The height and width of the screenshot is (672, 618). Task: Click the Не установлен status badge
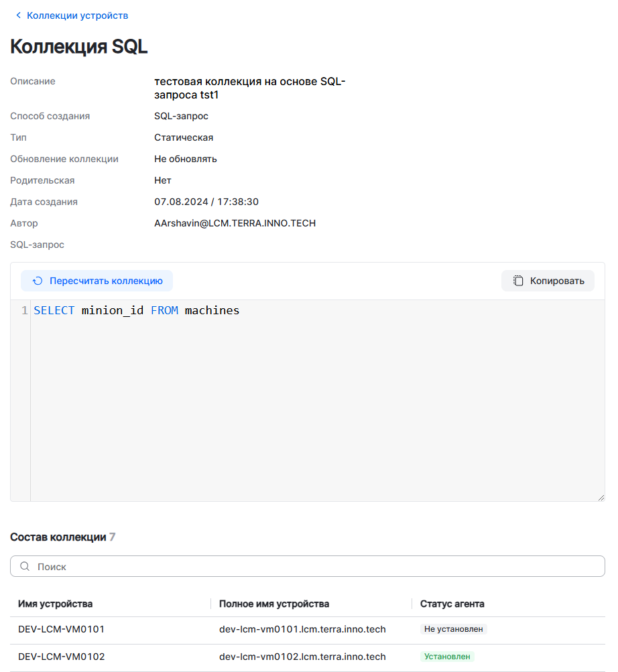tap(453, 630)
